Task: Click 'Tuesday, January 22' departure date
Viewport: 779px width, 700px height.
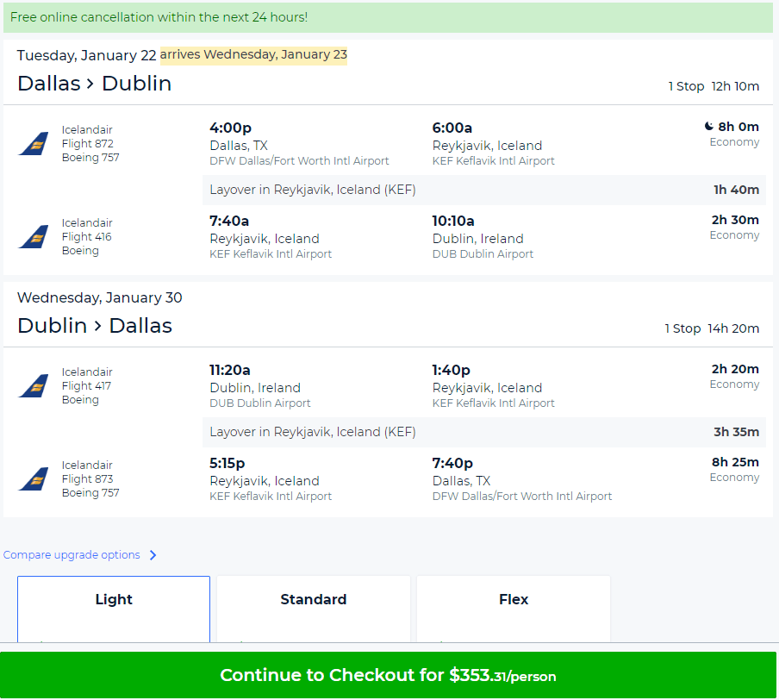Action: [87, 55]
